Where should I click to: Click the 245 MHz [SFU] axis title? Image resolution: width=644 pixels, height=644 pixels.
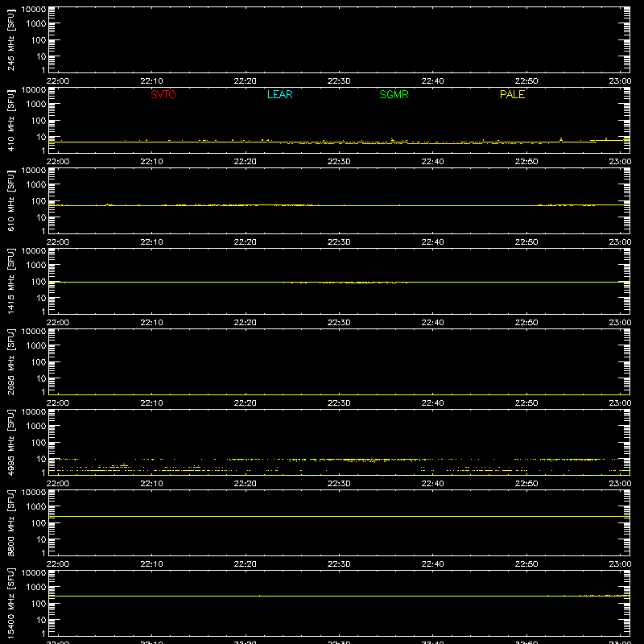11,39
